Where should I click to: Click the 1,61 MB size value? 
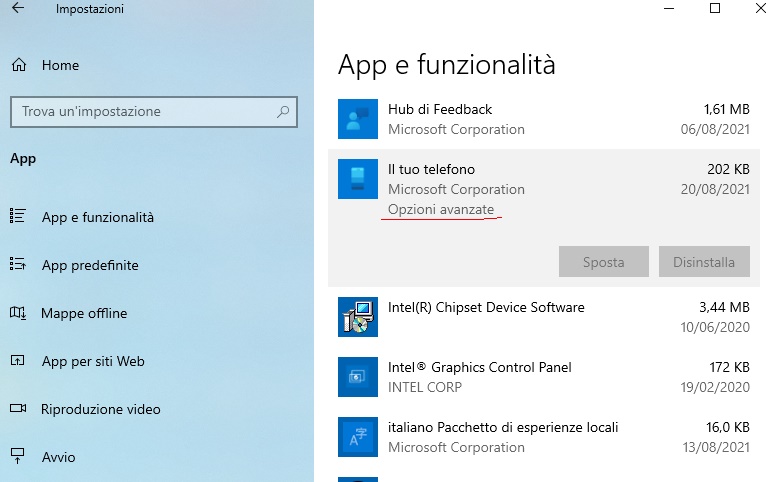(726, 109)
